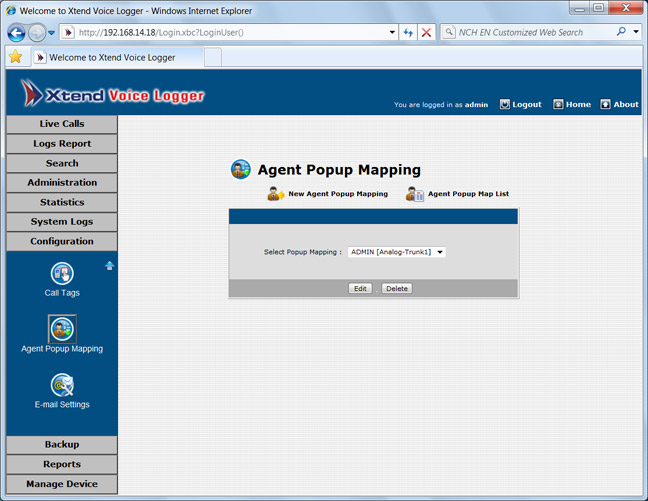This screenshot has width=648, height=501.
Task: Click the Agent Popup Mapping heading icon
Action: pyautogui.click(x=241, y=169)
